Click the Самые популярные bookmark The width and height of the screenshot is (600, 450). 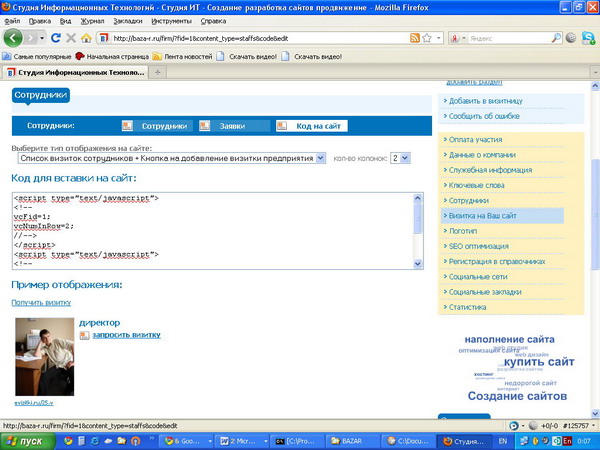point(37,57)
